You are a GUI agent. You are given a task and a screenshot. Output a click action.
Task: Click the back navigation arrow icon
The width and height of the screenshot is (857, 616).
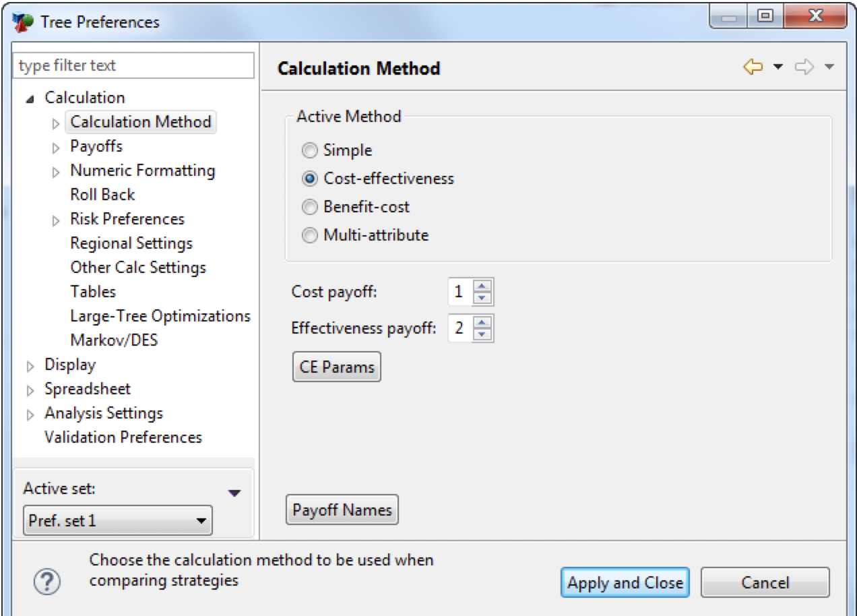point(753,67)
